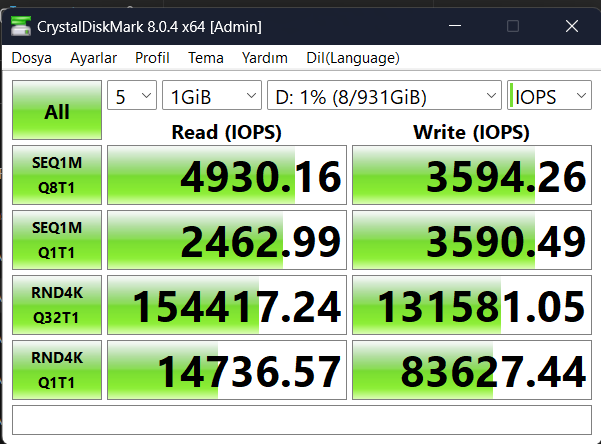
Task: Click the RND4K Q1T1 write result 83627.44
Action: click(x=472, y=370)
